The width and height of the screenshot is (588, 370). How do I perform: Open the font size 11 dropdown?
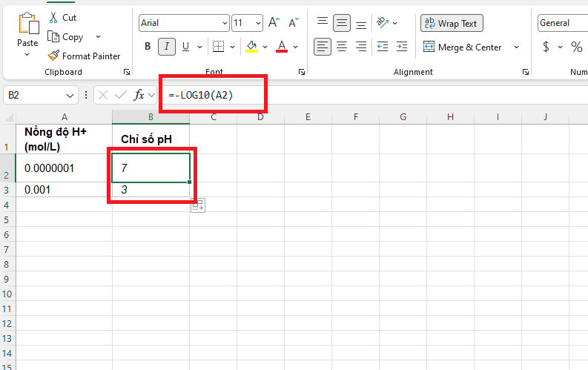pos(258,23)
